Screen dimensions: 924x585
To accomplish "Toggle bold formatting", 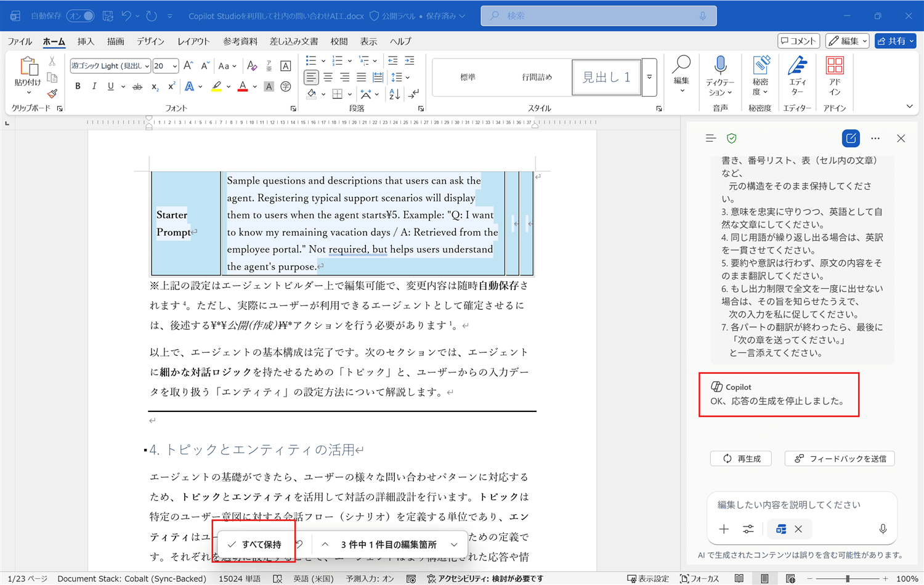I will [78, 87].
